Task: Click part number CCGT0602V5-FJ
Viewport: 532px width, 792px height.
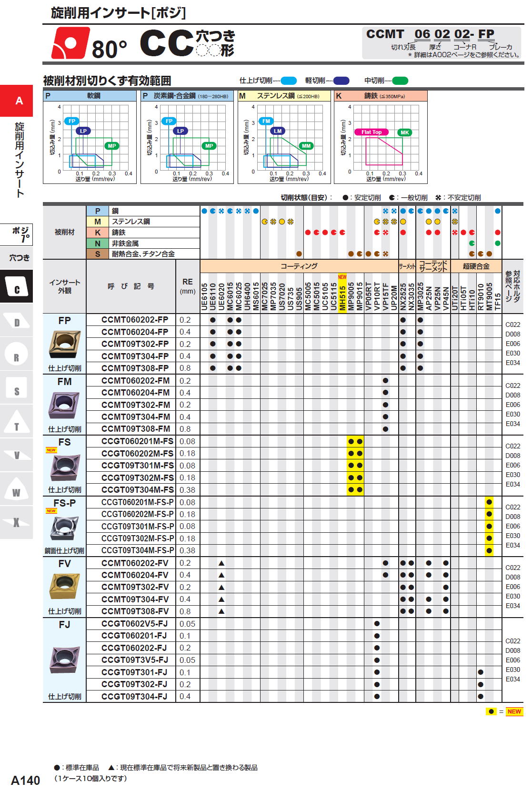Action: click(135, 624)
